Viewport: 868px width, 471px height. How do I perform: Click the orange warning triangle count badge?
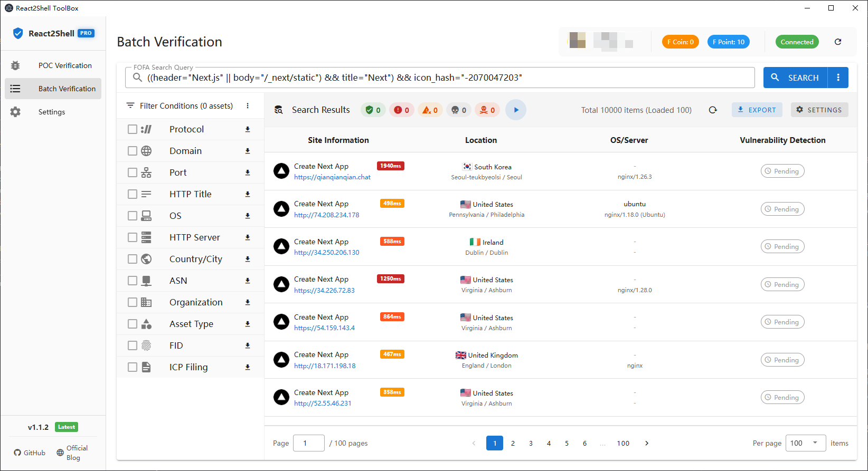(430, 110)
